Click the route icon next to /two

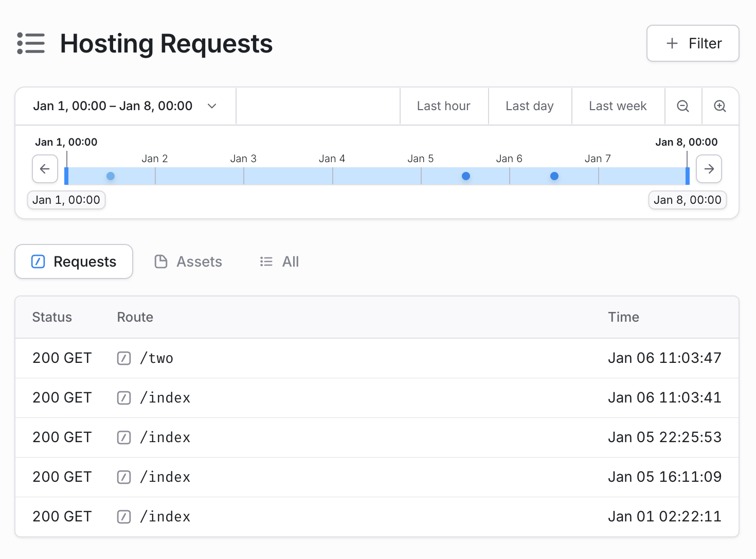(x=123, y=358)
